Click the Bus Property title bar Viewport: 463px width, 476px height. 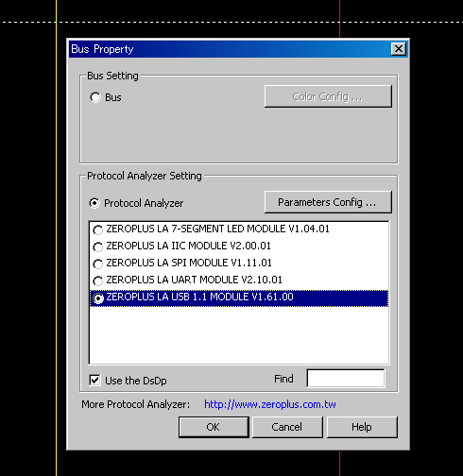point(230,49)
